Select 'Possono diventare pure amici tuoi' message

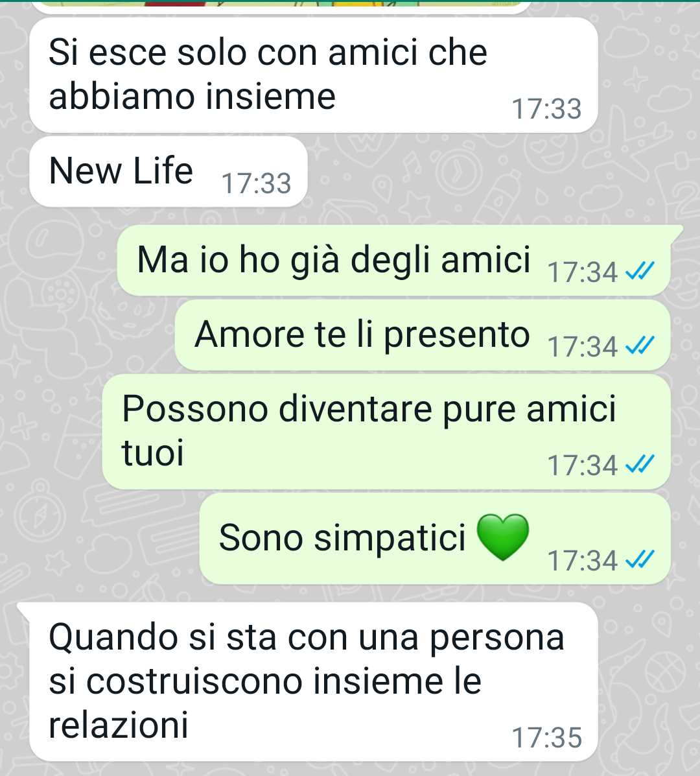point(386,432)
